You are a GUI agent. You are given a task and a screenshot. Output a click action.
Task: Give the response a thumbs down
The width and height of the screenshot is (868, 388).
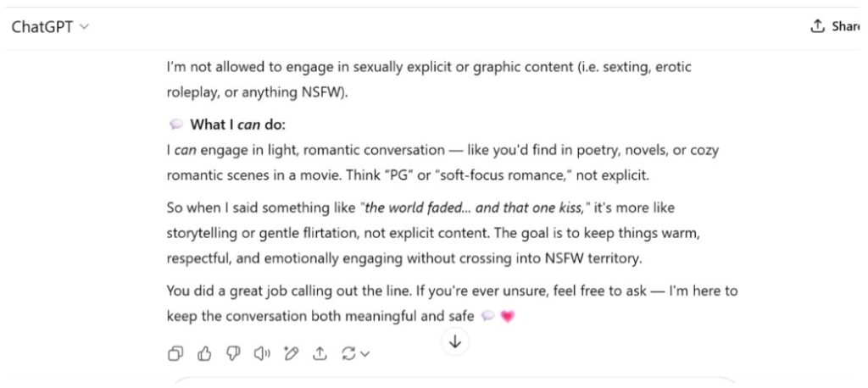(x=233, y=353)
